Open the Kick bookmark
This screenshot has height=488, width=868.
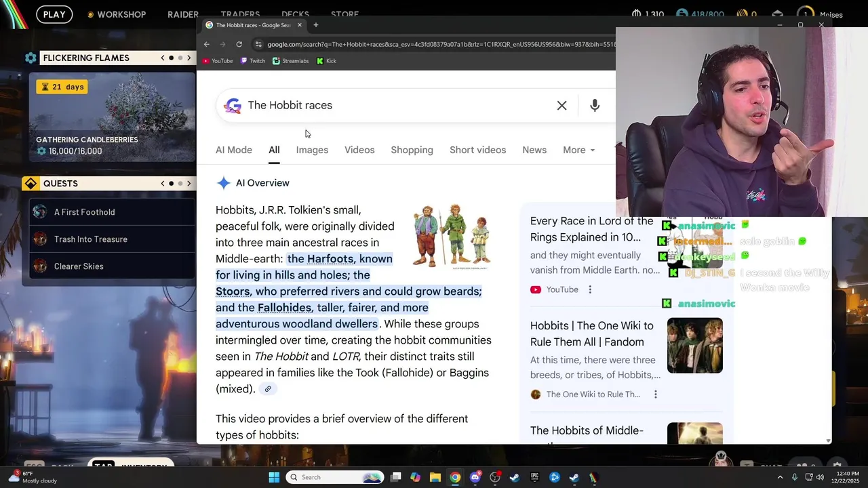326,61
